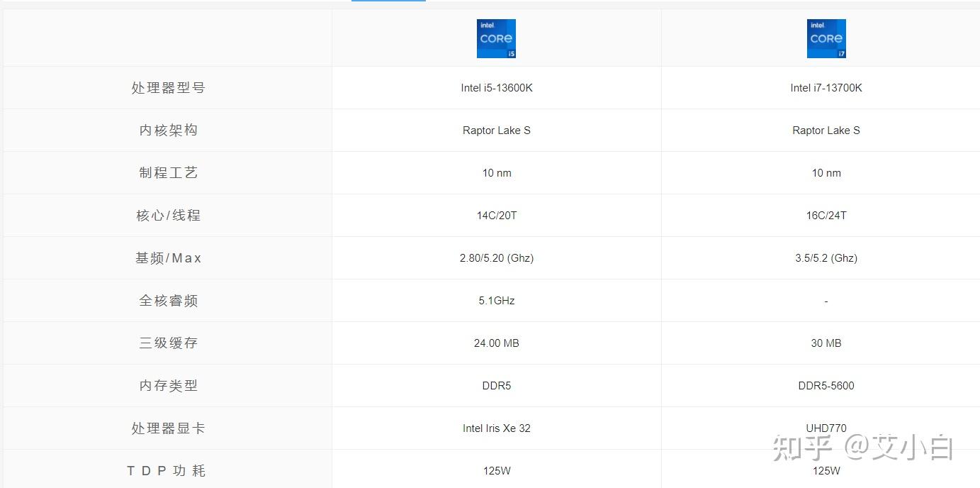Select the 制程工艺 row label

[168, 173]
